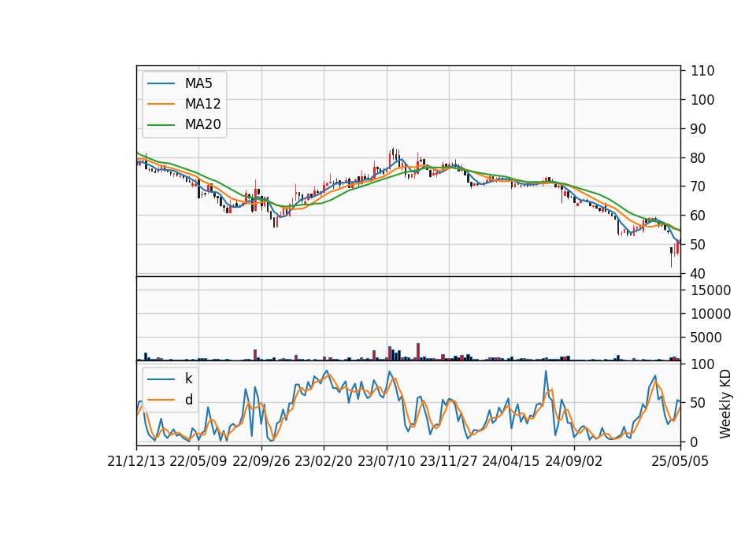756x543 pixels.
Task: Click the MA20 legend label
Action: 202,124
